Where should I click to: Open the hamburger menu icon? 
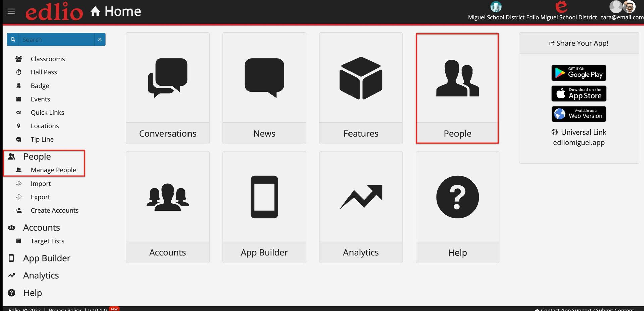point(11,11)
